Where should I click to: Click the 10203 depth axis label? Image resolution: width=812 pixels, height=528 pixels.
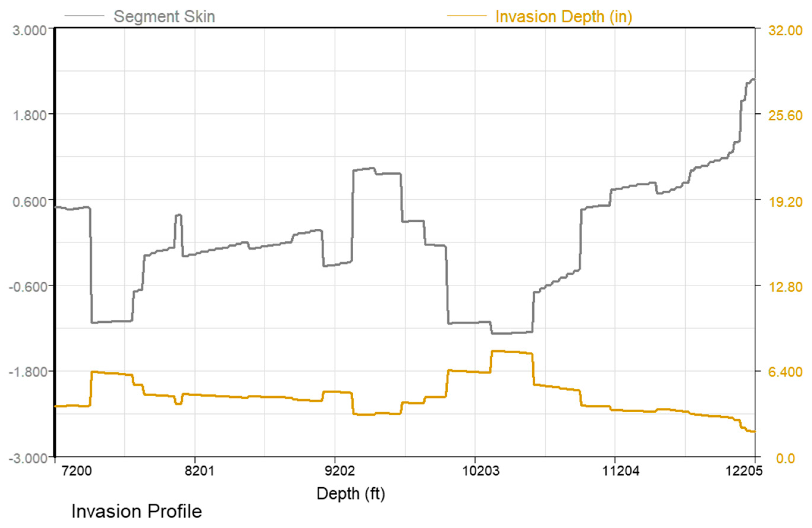480,471
